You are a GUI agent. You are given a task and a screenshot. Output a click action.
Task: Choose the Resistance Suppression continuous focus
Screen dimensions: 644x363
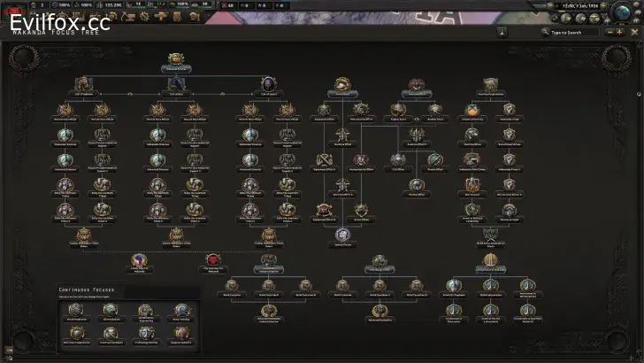pyautogui.click(x=75, y=333)
